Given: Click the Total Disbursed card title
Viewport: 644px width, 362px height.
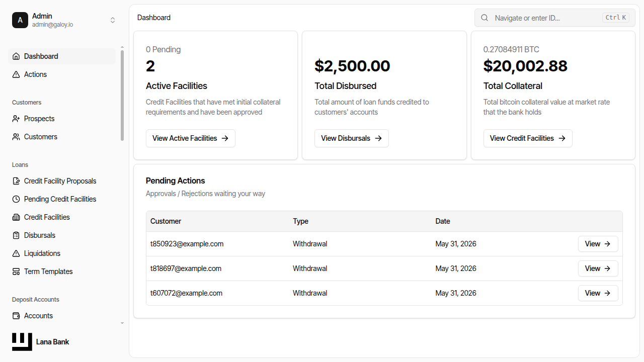Looking at the screenshot, I should pos(345,86).
